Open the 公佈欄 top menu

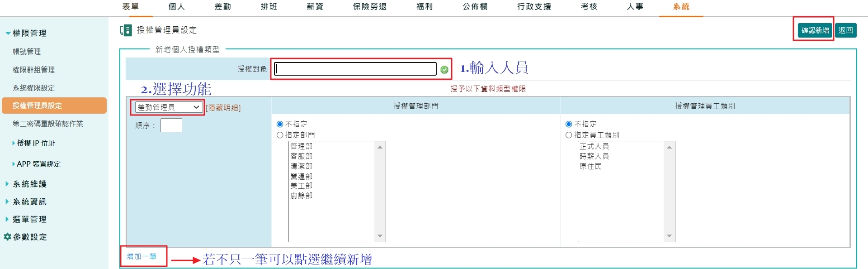pyautogui.click(x=475, y=6)
